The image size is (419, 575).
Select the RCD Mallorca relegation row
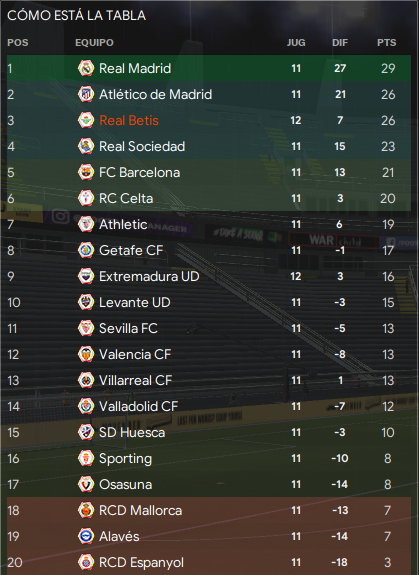point(209,510)
